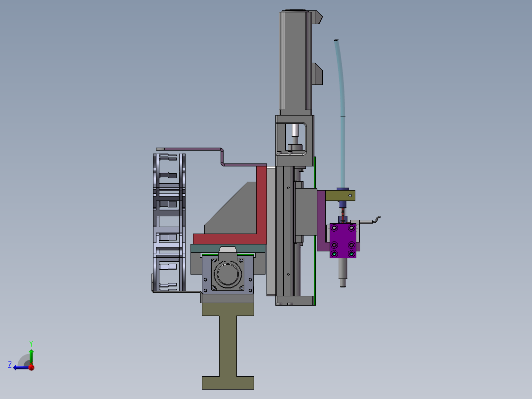Select the square motor flange with round bore

[x=228, y=274]
